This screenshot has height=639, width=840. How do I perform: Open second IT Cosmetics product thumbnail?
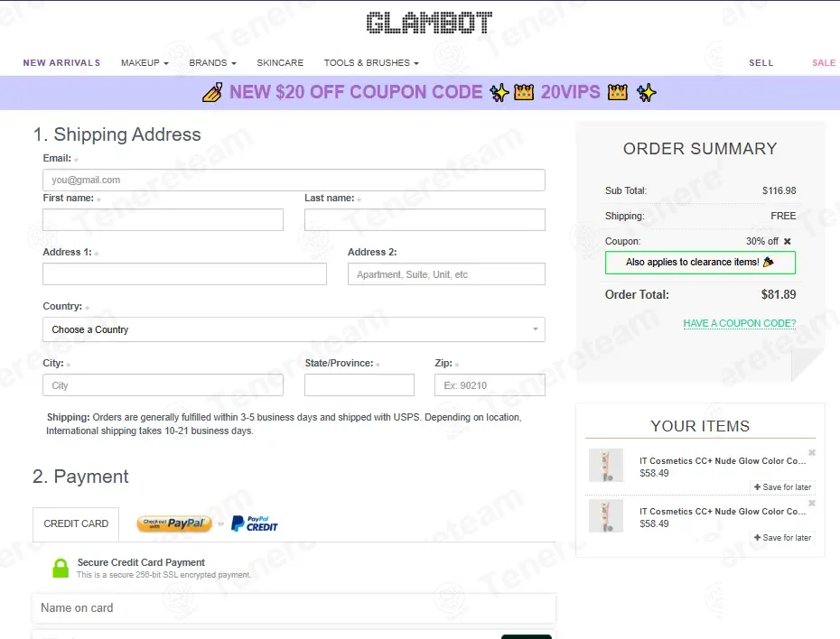click(606, 516)
